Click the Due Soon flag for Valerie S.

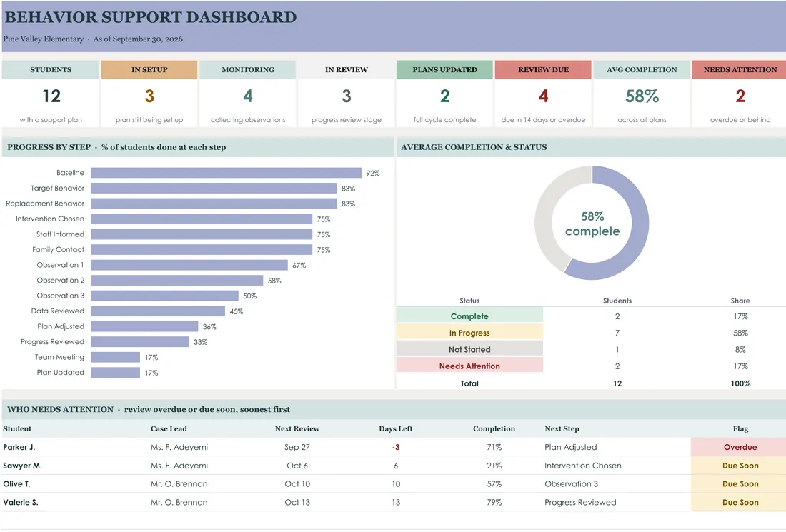coord(740,502)
